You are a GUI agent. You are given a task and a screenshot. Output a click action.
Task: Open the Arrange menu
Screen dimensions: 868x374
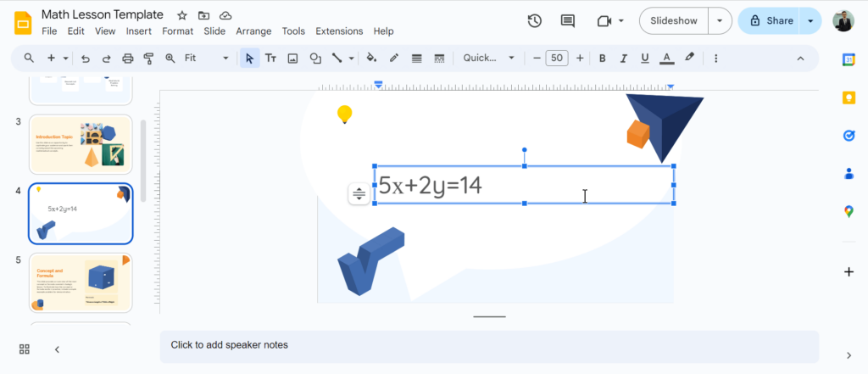pyautogui.click(x=253, y=31)
